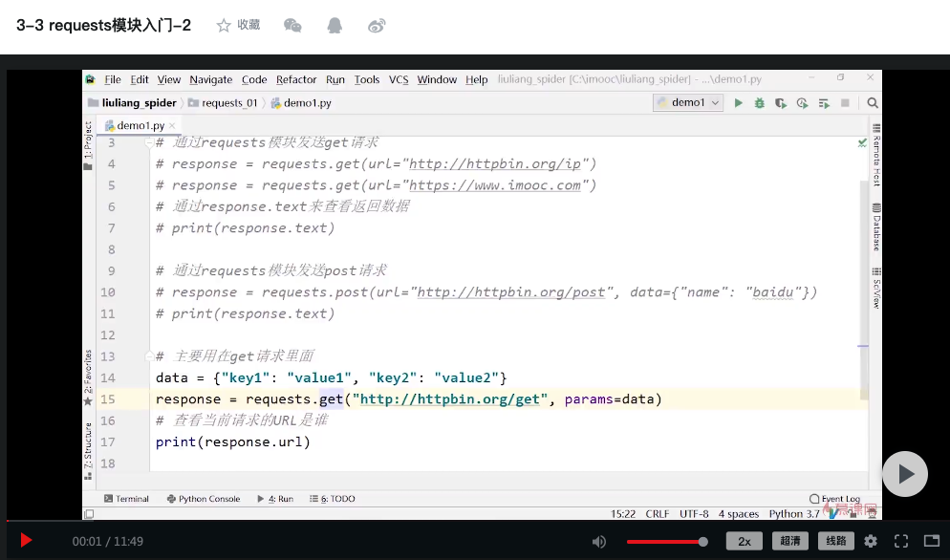Click httpbin.org/get URL on line 15
950x560 pixels.
(x=449, y=399)
